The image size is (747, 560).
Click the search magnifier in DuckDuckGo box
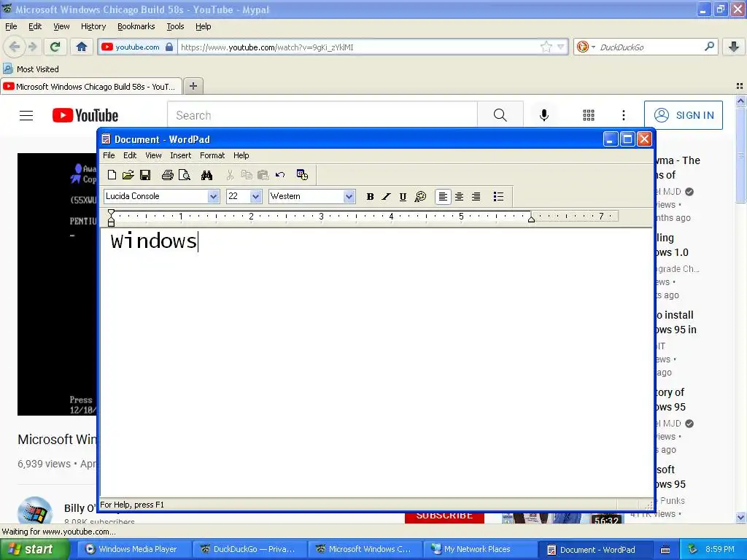pos(709,47)
